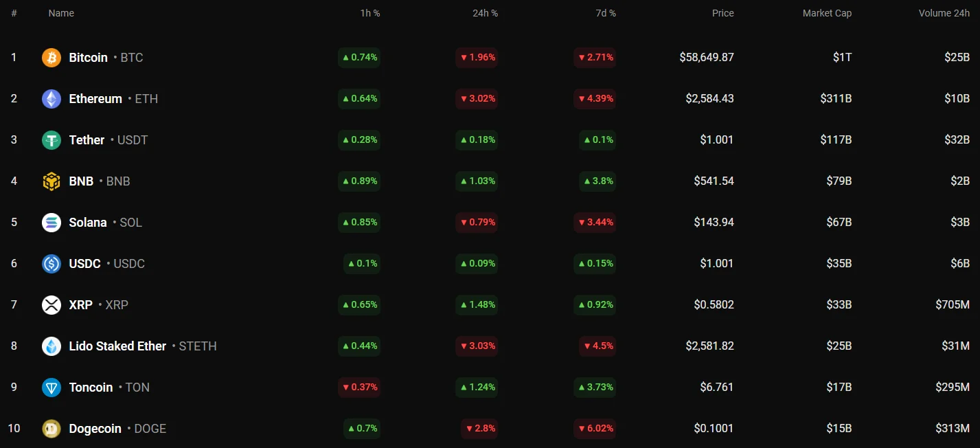This screenshot has height=448, width=980.
Task: Click the XRP logo icon
Action: [x=52, y=305]
